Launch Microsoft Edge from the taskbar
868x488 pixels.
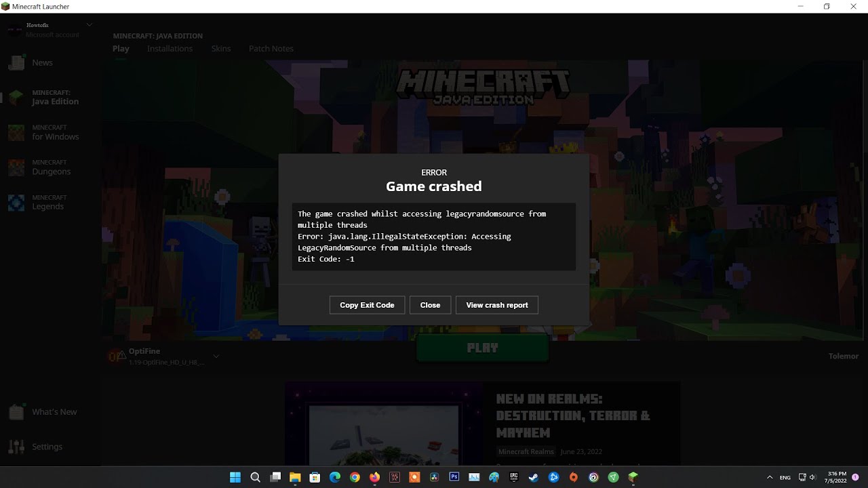click(x=335, y=477)
